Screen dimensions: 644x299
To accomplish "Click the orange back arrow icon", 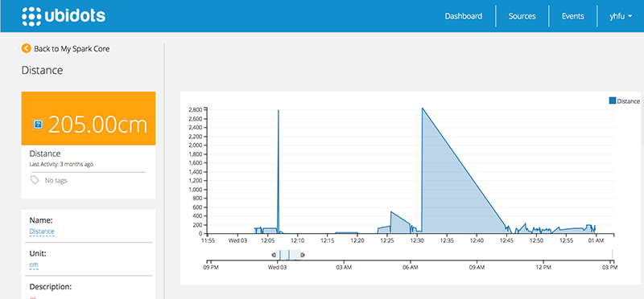I will coord(26,48).
